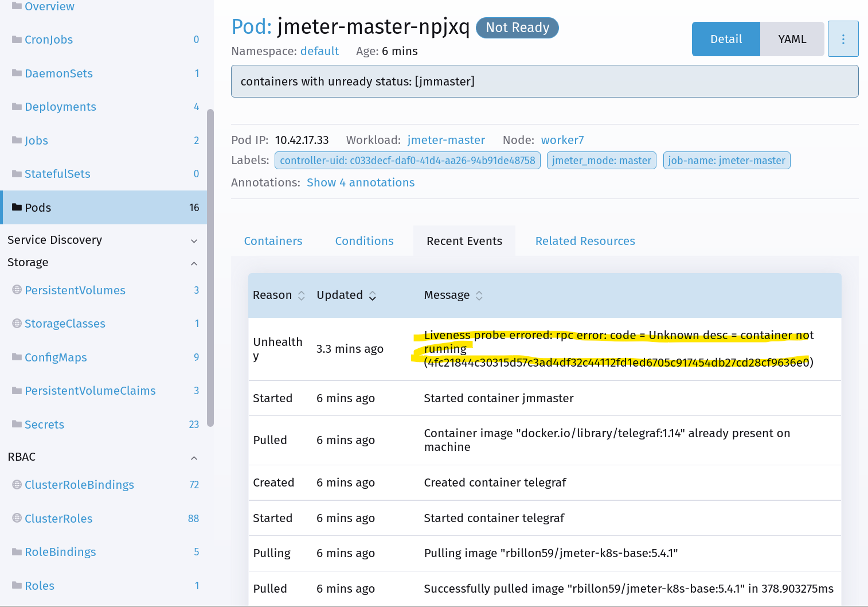Sort events using the Updated column arrows

tap(373, 295)
